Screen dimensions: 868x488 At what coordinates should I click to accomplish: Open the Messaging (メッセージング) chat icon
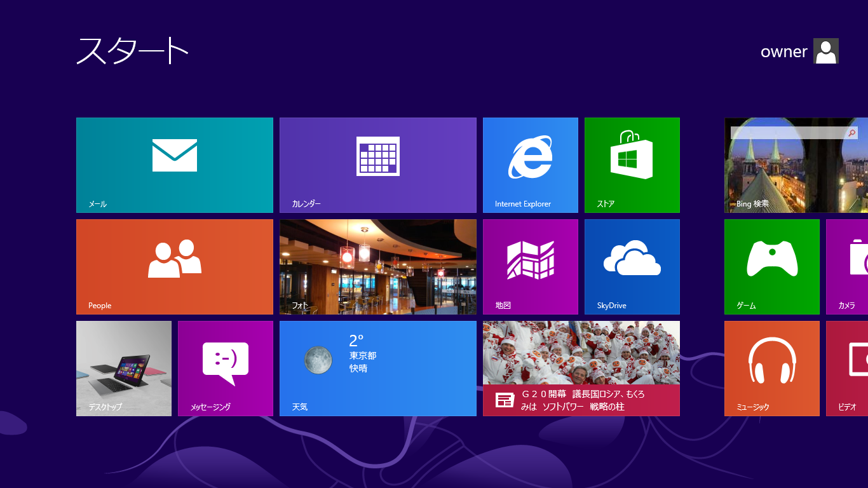[x=226, y=363]
